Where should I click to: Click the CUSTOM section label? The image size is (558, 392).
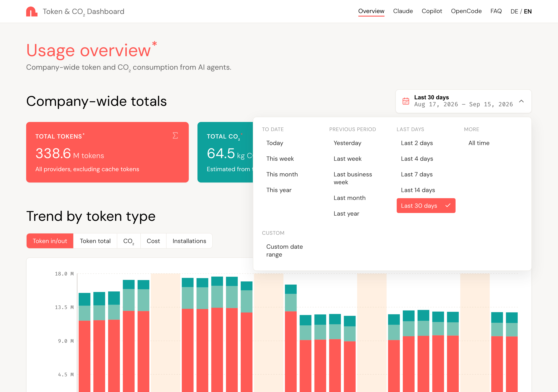(x=273, y=233)
